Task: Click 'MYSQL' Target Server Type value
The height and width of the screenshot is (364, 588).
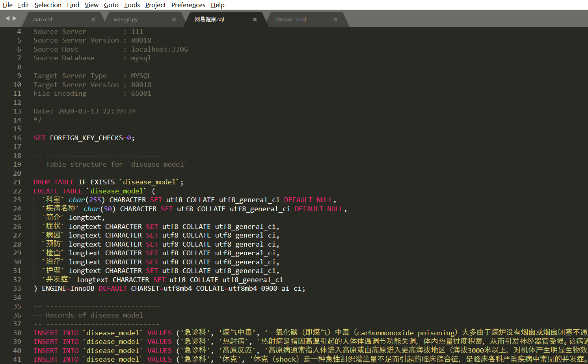Action: 141,76
